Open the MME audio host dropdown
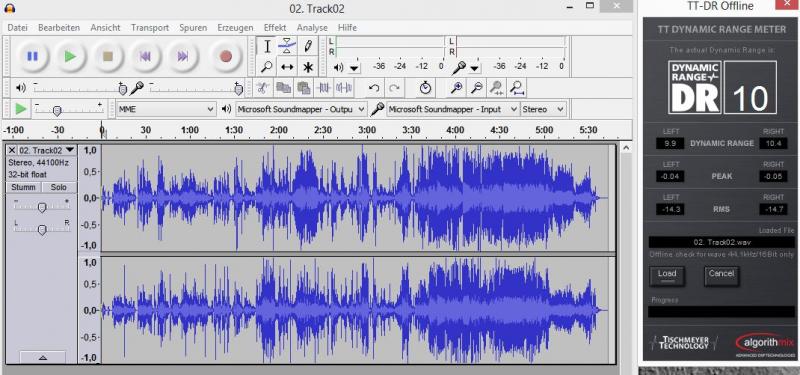 (x=166, y=109)
